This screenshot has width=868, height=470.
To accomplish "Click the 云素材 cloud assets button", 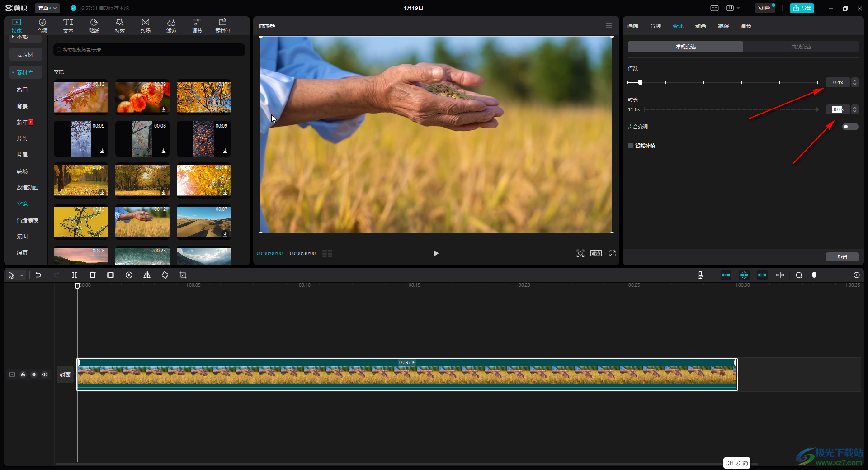I will (25, 54).
